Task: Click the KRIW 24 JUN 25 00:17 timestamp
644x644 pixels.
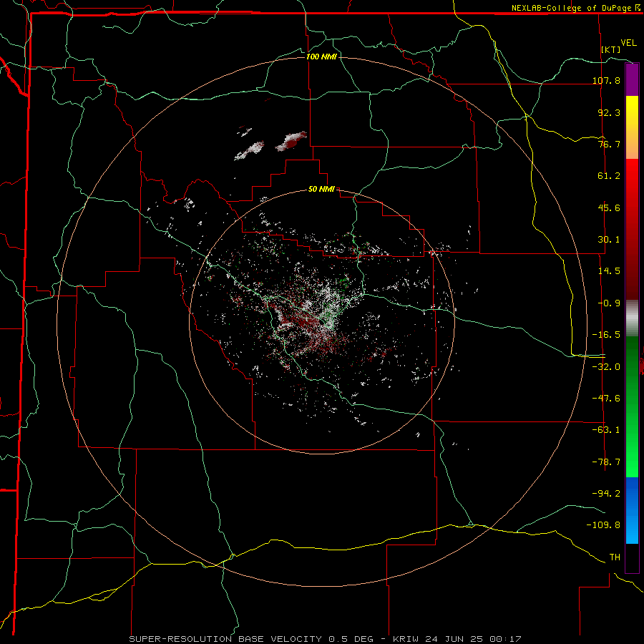Action: pos(457,639)
